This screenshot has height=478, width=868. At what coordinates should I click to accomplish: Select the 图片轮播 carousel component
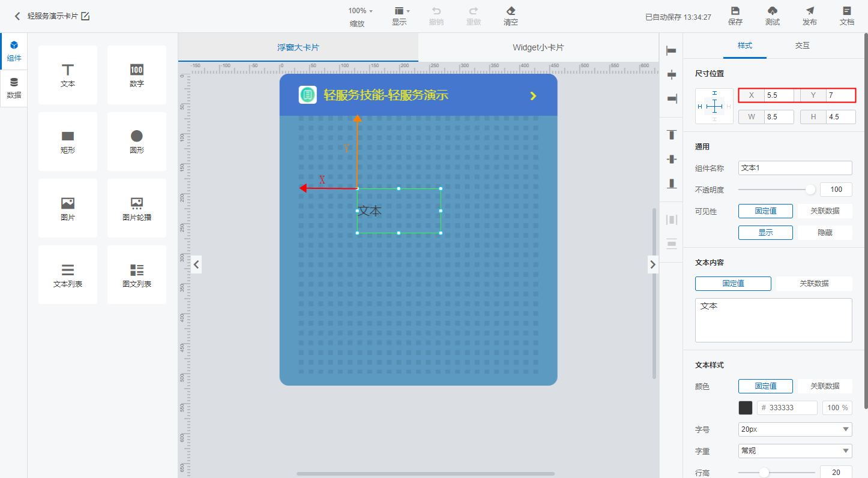(x=137, y=208)
